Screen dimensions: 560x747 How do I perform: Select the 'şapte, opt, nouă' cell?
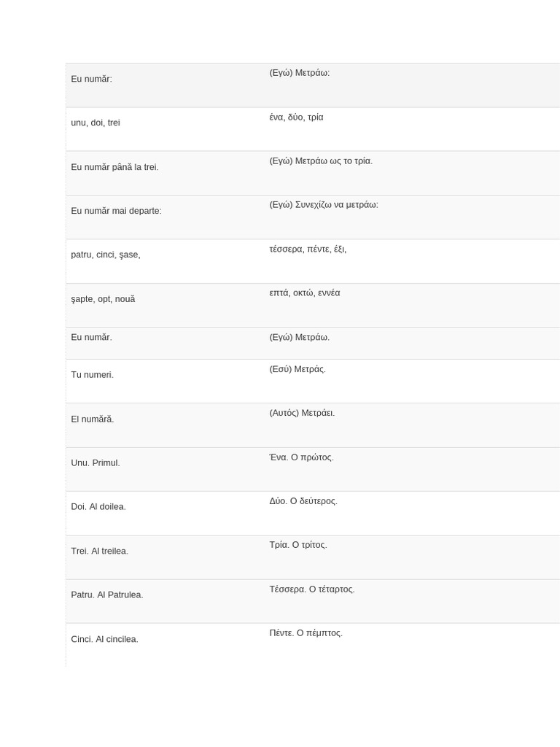[103, 299]
